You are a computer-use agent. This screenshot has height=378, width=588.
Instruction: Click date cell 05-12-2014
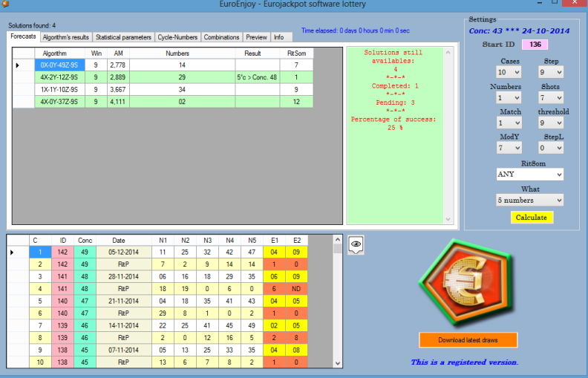click(x=124, y=252)
